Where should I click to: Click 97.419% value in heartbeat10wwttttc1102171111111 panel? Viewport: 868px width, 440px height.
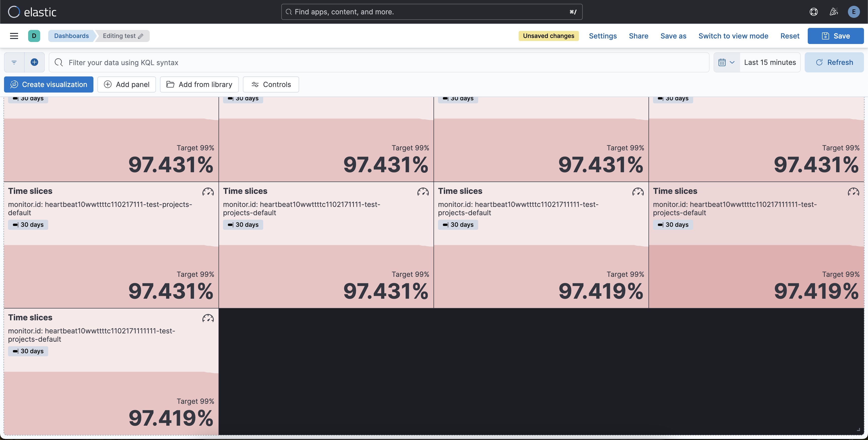tap(171, 418)
